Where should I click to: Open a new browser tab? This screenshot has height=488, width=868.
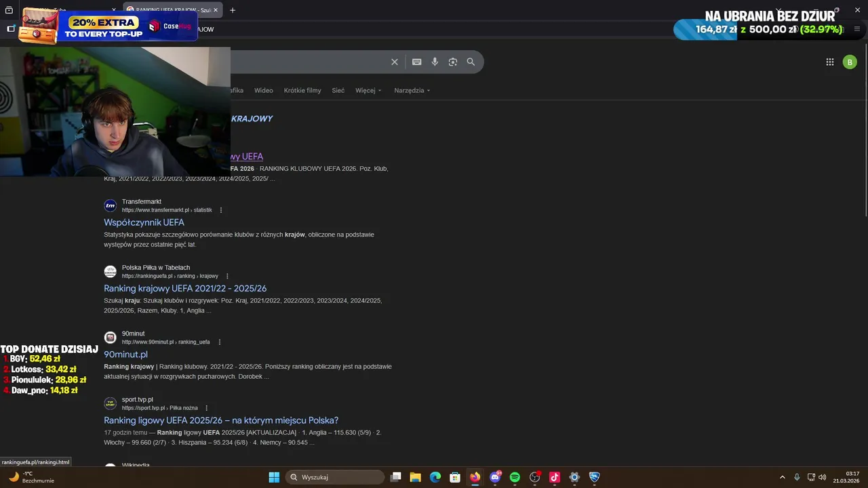233,10
